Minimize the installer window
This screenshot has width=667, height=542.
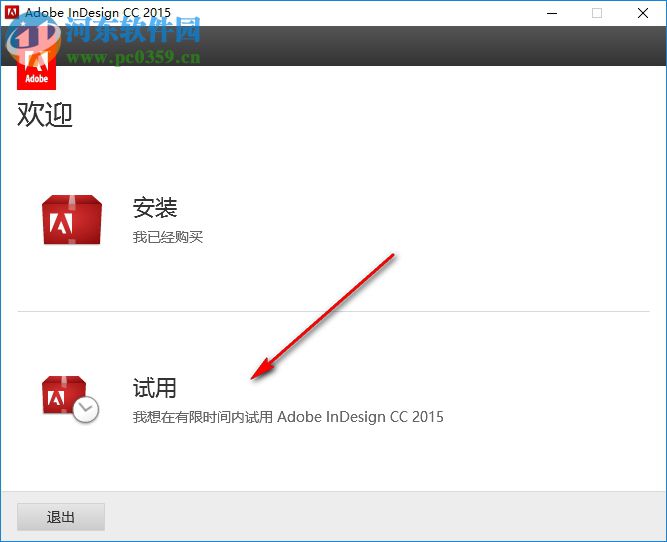pos(552,13)
